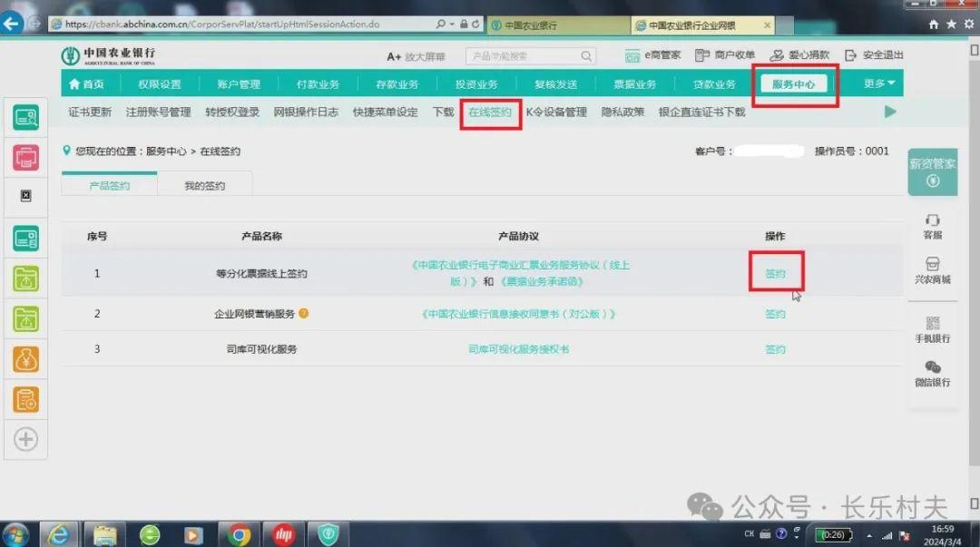Screen dimensions: 980x547
Task: Open the address bar search dropdown arrow
Action: 451,24
